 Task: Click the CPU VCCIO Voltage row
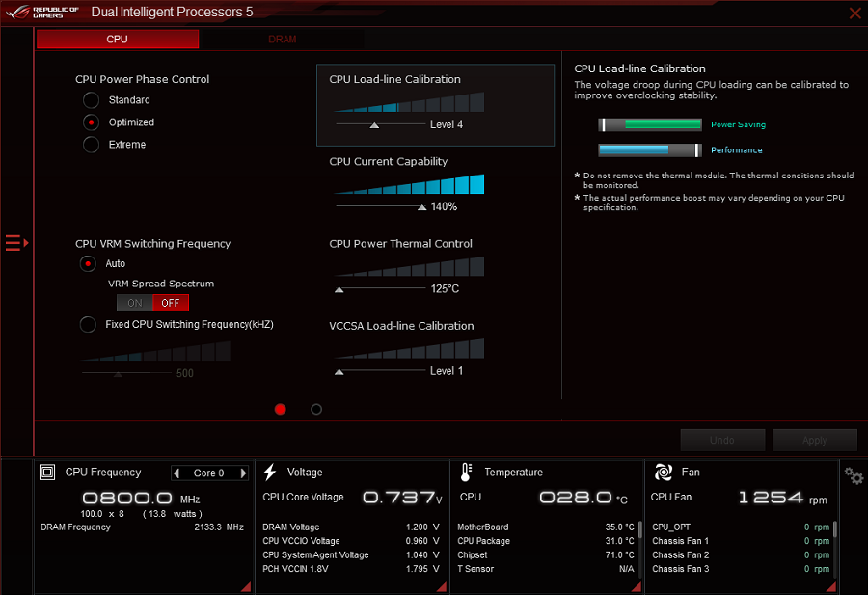tap(351, 541)
